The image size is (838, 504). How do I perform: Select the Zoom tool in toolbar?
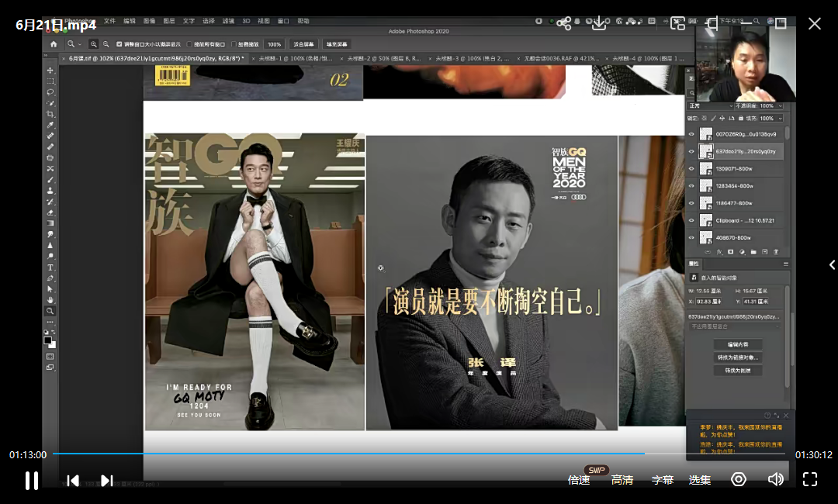pos(50,311)
